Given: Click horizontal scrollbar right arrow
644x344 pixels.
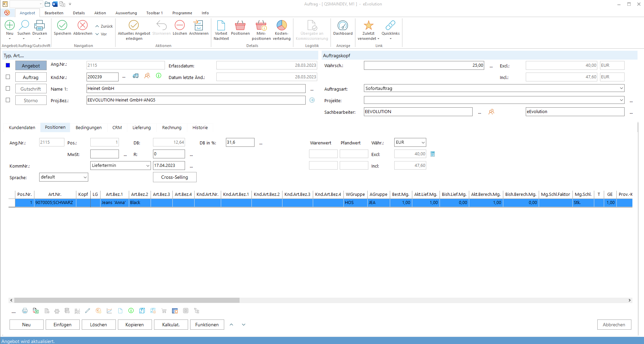Looking at the screenshot, I should tap(630, 300).
